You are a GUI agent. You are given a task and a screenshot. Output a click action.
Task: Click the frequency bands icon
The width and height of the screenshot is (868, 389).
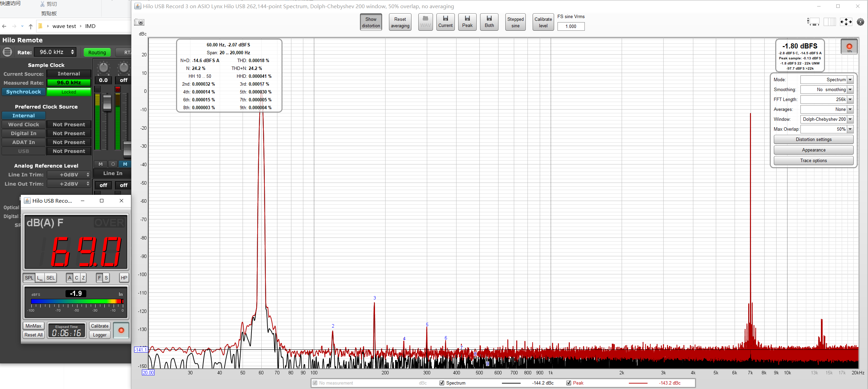(829, 22)
